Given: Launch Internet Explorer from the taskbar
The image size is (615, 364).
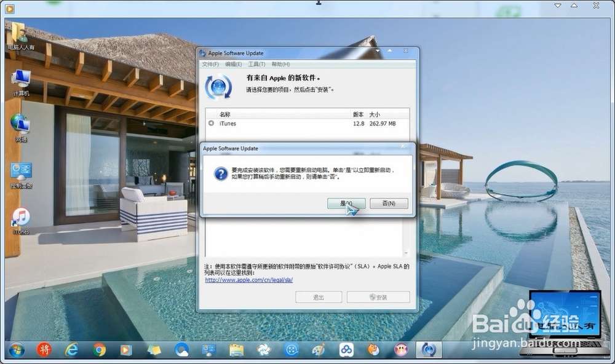Looking at the screenshot, I should click(71, 349).
